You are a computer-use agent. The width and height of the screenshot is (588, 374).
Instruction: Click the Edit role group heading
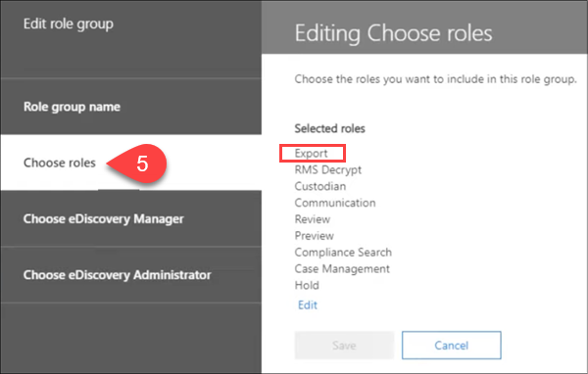pyautogui.click(x=69, y=23)
